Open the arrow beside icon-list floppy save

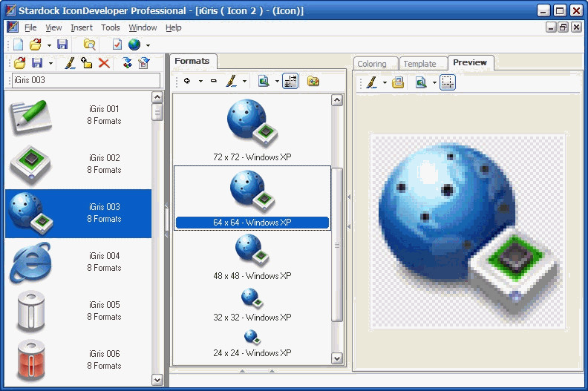(x=50, y=63)
